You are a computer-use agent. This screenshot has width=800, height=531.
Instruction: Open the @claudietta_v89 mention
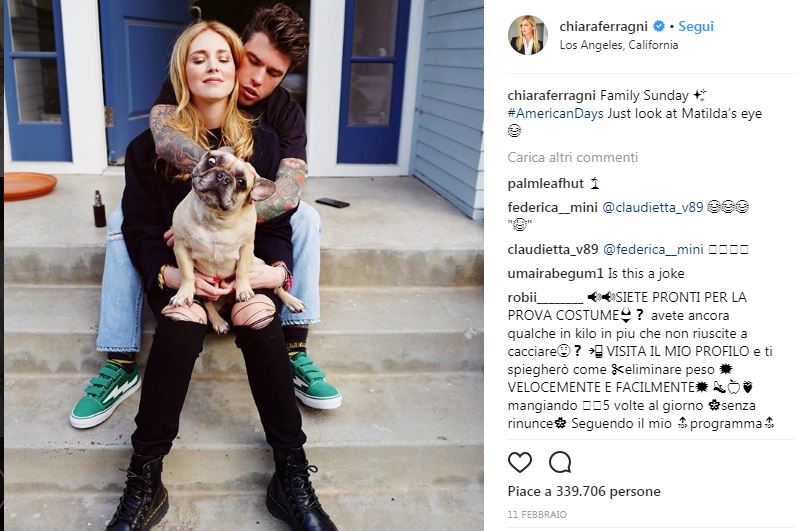(653, 207)
